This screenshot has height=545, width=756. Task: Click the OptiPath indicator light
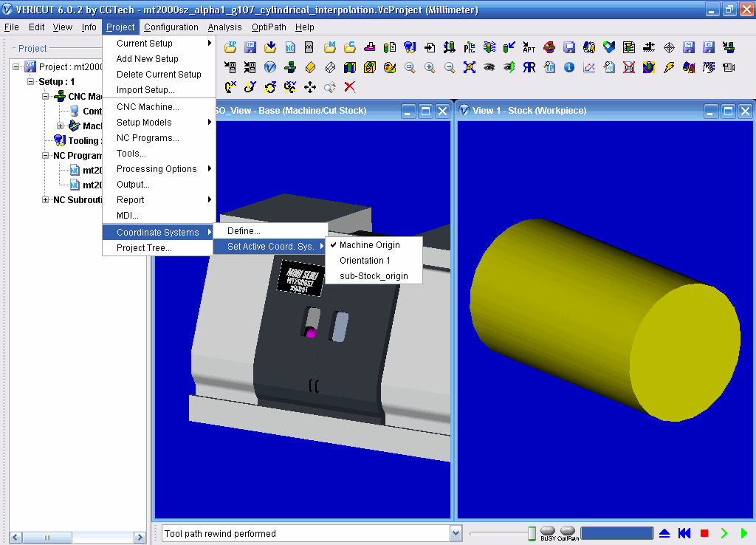coord(568,531)
